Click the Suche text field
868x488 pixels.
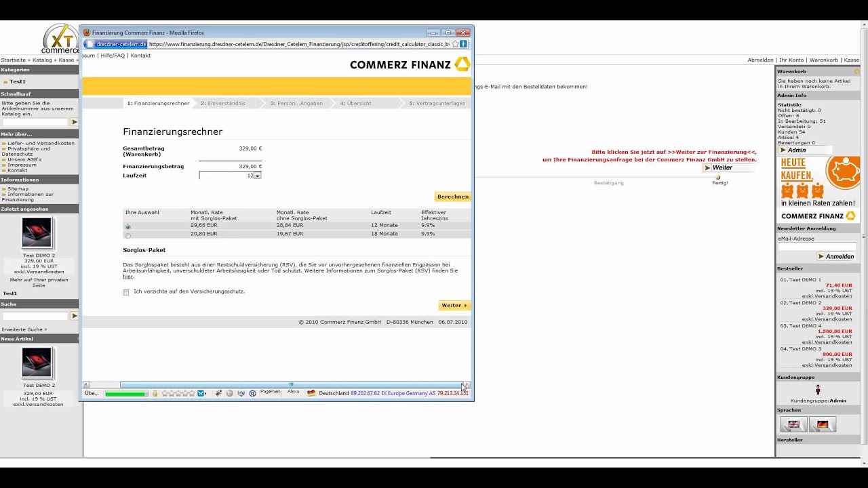pyautogui.click(x=35, y=316)
